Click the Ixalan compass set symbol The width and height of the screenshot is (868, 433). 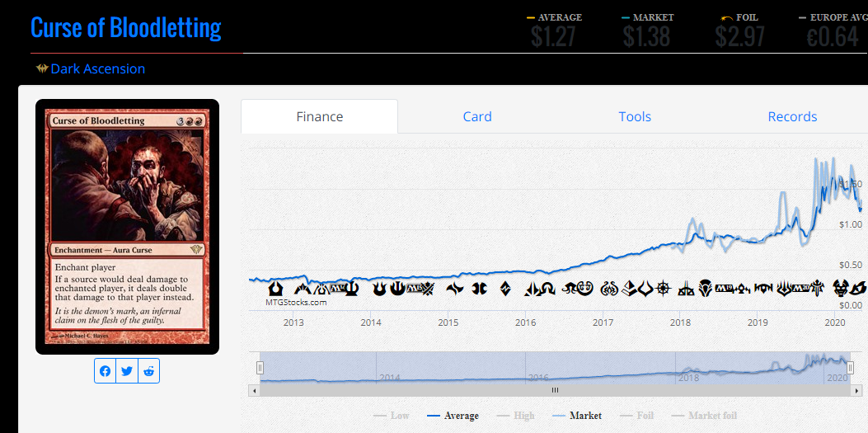point(664,288)
